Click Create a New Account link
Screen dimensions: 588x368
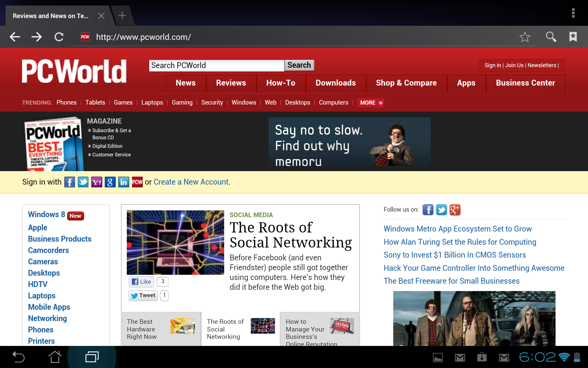(x=191, y=182)
